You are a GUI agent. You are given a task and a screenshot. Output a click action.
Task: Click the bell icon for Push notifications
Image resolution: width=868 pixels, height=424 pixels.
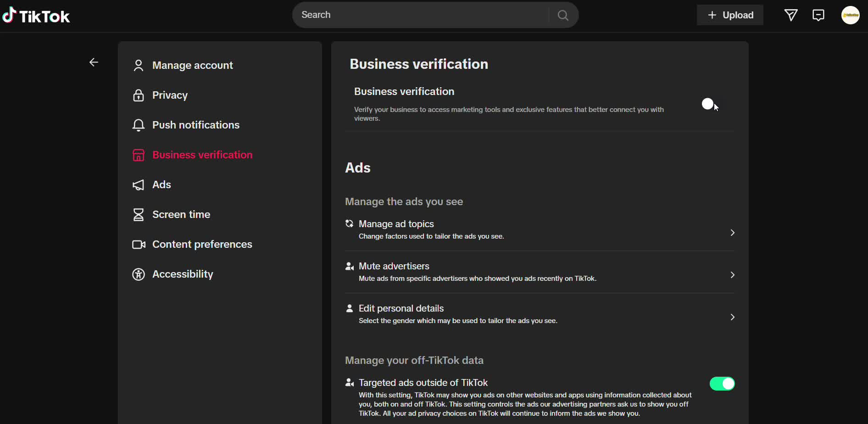pos(139,125)
